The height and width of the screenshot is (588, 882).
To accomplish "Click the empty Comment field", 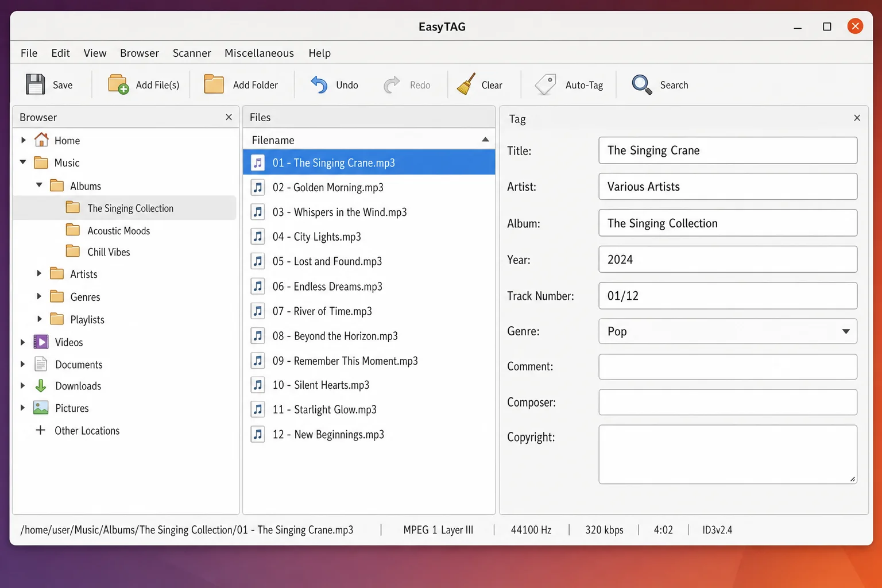I will (728, 366).
